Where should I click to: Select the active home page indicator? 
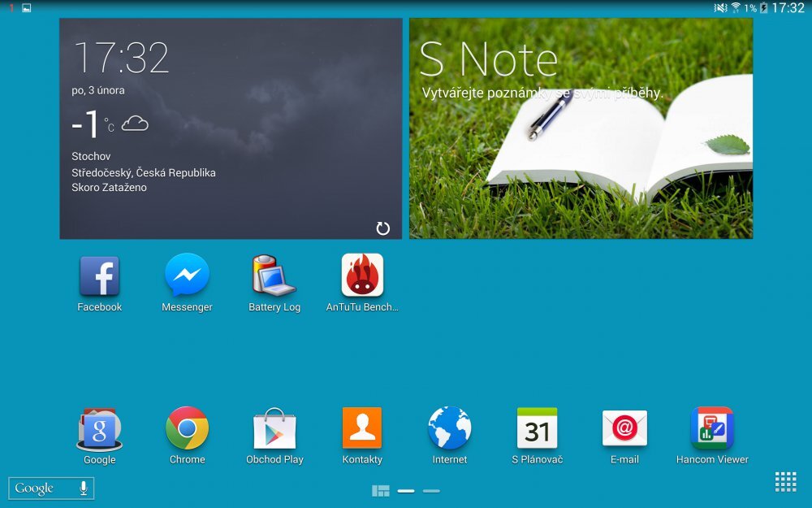coord(407,490)
